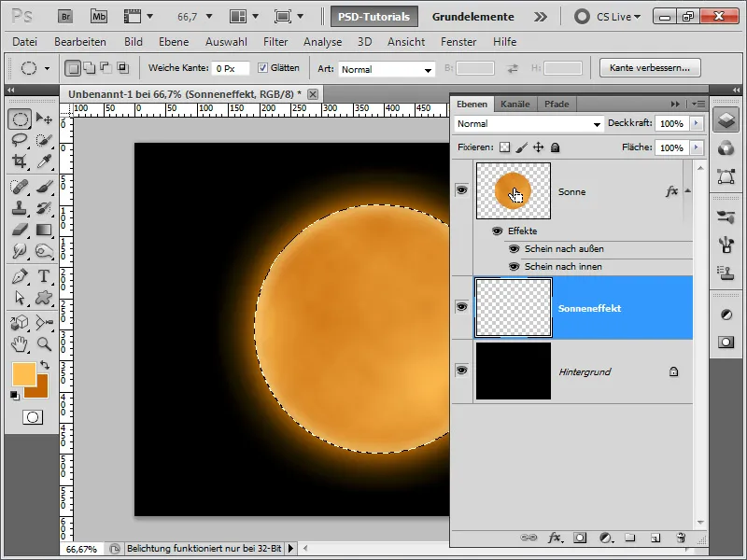Select the Eraser tool
The height and width of the screenshot is (560, 747).
(20, 230)
